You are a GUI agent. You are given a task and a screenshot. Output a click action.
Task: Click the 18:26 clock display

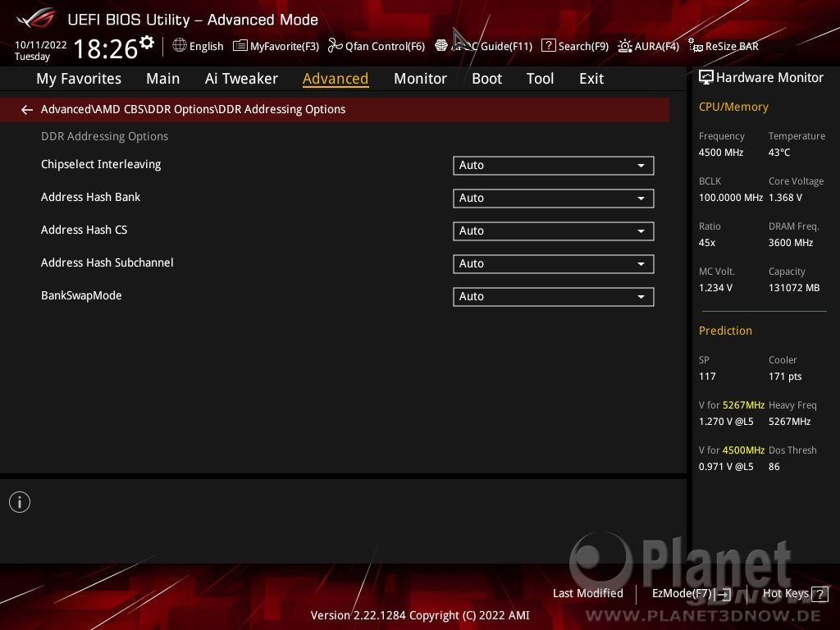(x=106, y=48)
